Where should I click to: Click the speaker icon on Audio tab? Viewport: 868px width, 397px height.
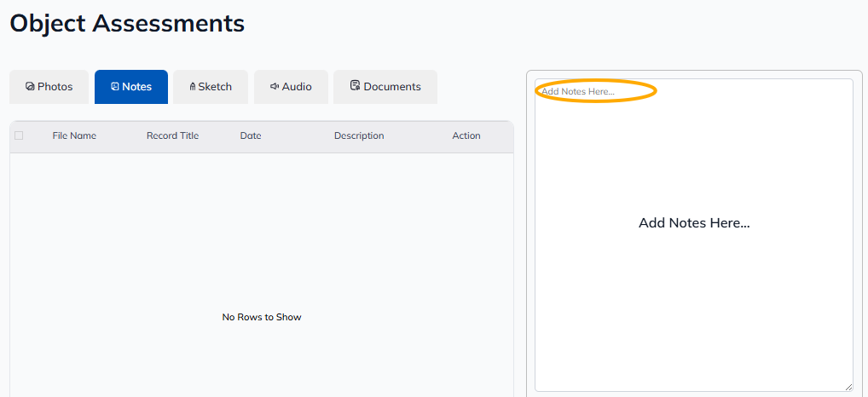pyautogui.click(x=275, y=87)
